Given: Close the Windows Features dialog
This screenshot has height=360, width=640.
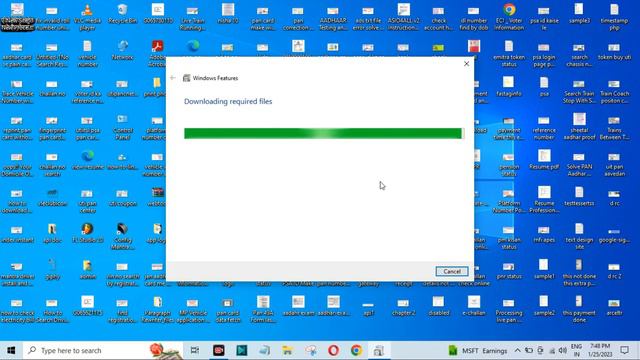Looking at the screenshot, I should [x=467, y=64].
